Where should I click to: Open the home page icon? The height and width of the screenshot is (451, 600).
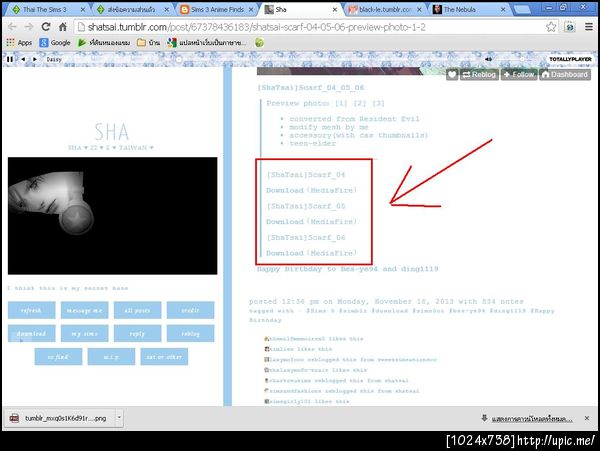point(63,27)
